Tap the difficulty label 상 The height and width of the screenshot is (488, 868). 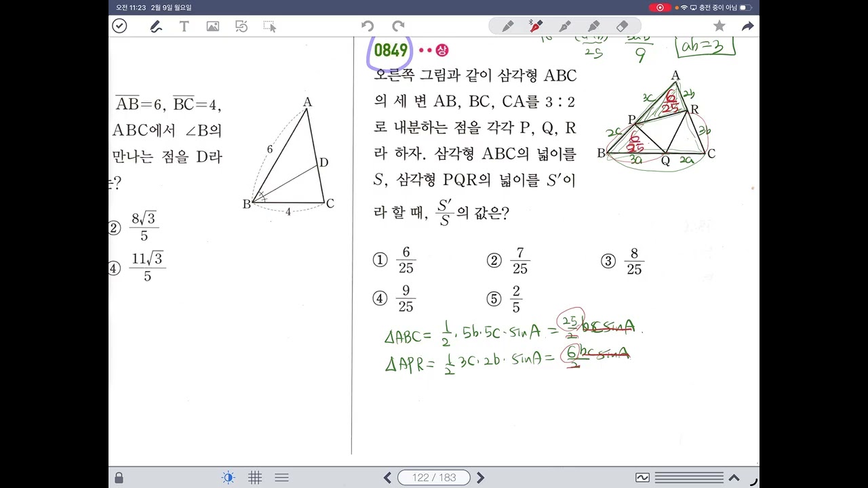point(443,50)
